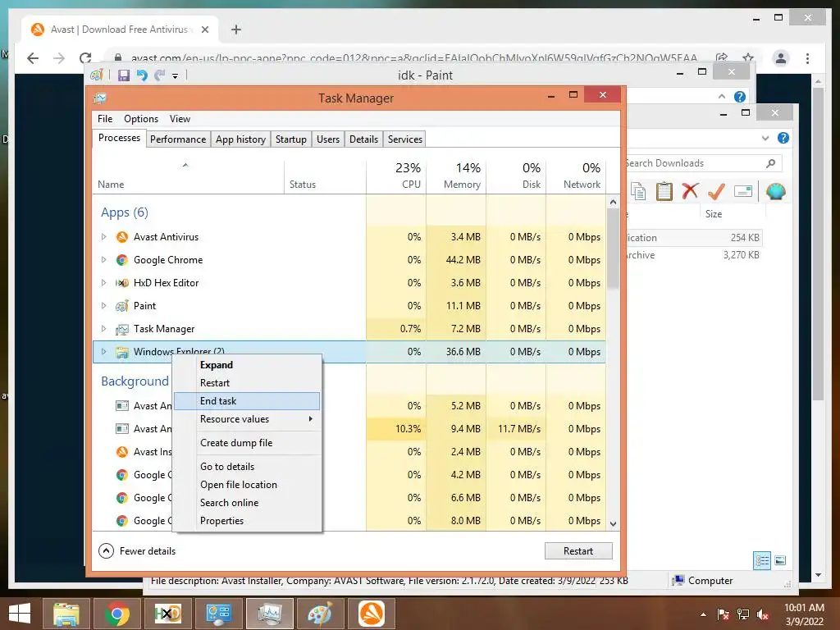Click the orange checkmark icon in Explorer toolbar

716,190
